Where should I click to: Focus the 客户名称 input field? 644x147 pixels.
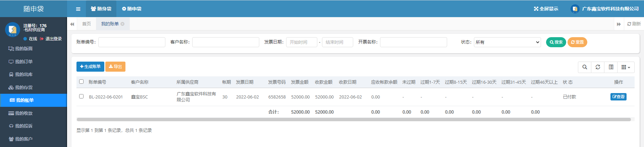226,42
